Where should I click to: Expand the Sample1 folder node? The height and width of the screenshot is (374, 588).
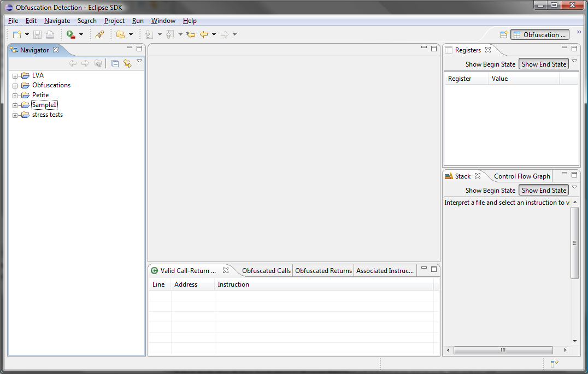click(x=15, y=106)
